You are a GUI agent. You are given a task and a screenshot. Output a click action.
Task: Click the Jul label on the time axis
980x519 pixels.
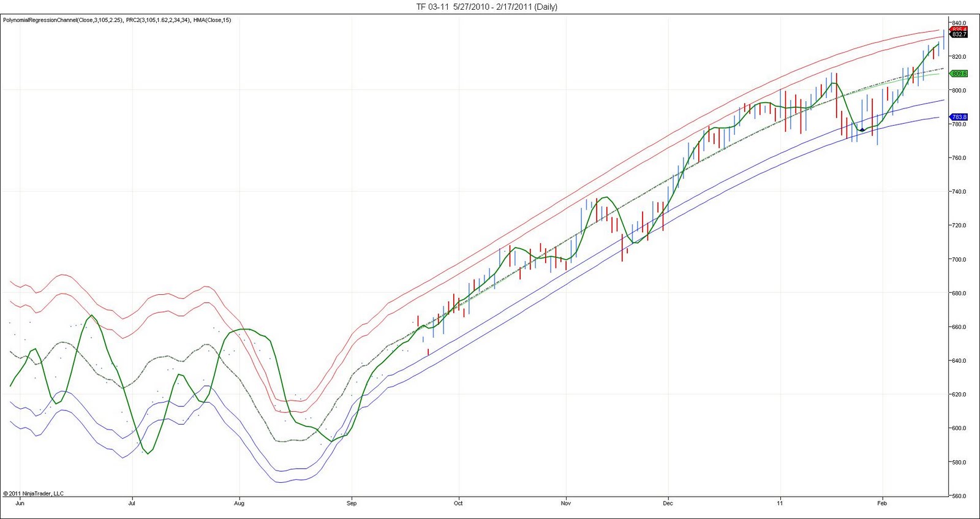(132, 504)
